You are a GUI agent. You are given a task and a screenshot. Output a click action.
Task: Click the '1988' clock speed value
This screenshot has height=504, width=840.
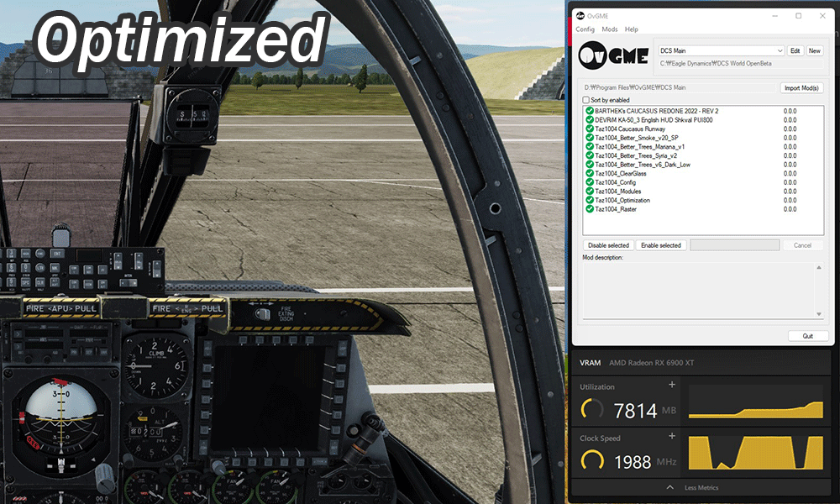point(633,462)
